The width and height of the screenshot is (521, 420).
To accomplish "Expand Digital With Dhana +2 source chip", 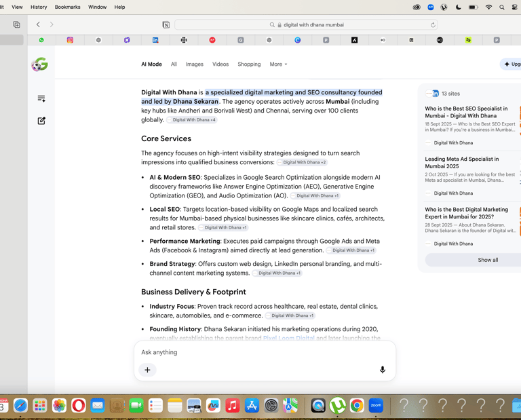I will click(x=302, y=162).
